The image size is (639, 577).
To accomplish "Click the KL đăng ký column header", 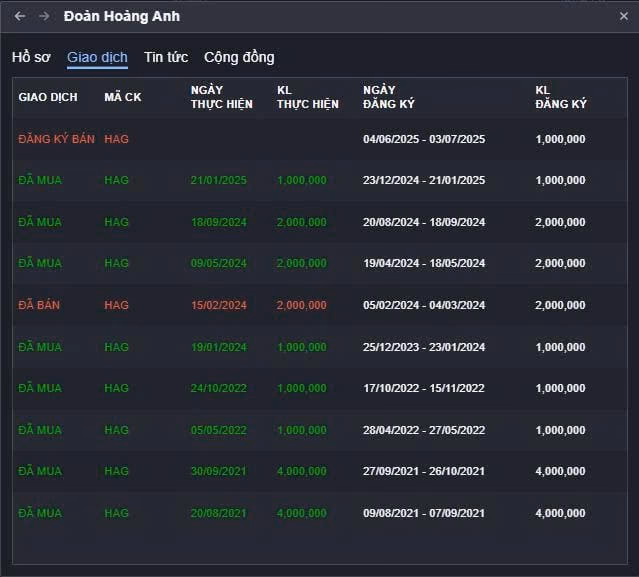I will [x=560, y=97].
